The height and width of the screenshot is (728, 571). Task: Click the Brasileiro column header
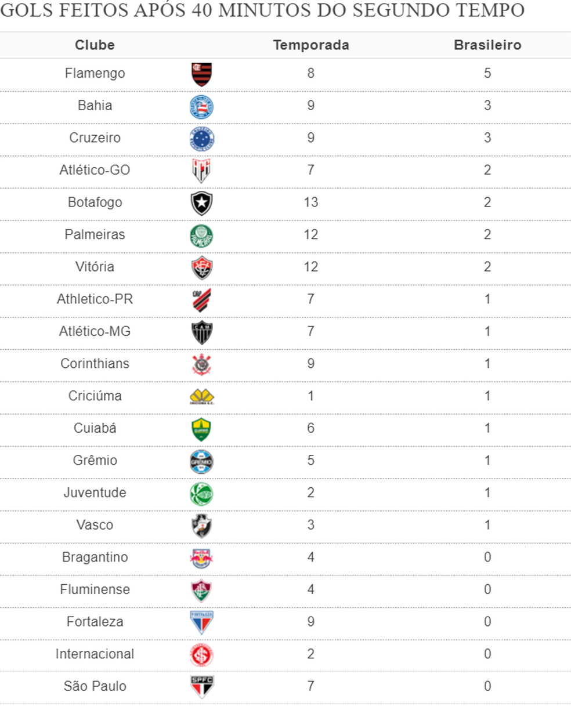pos(487,45)
